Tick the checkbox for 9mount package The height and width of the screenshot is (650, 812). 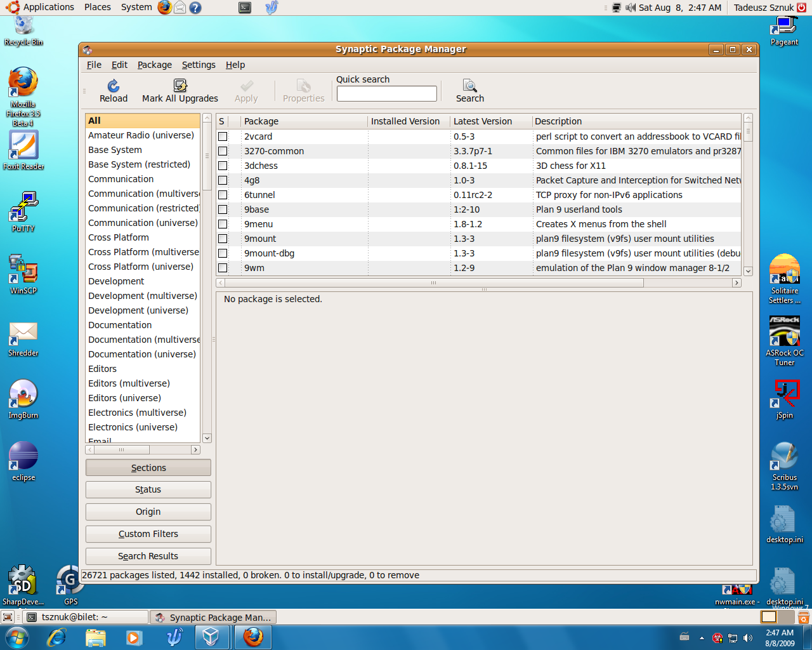(223, 239)
